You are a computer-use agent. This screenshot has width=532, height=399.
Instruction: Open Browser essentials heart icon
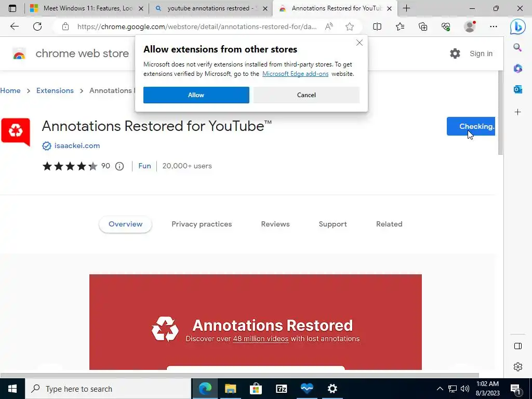[x=446, y=26]
